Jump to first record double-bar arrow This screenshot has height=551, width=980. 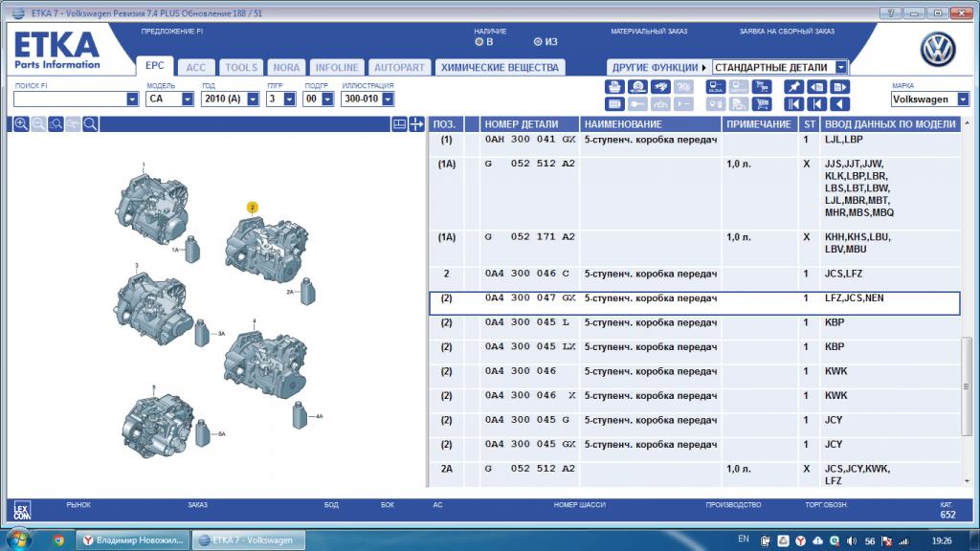pyautogui.click(x=793, y=104)
